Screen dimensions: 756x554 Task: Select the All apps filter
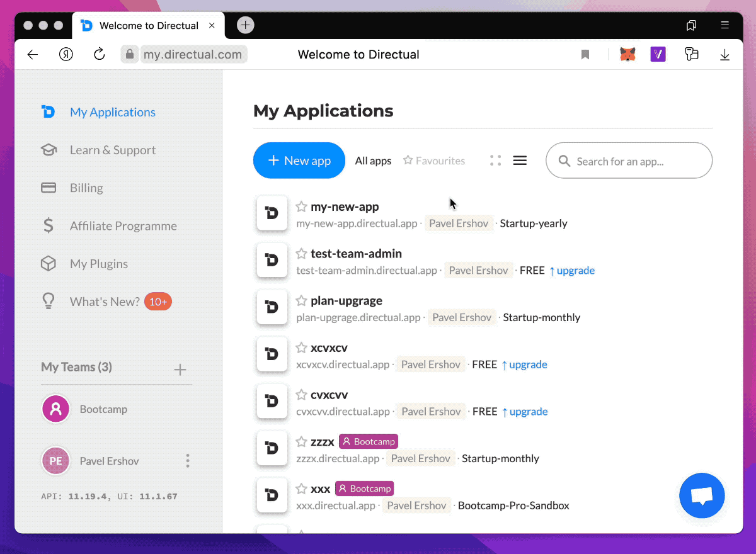[x=373, y=161]
